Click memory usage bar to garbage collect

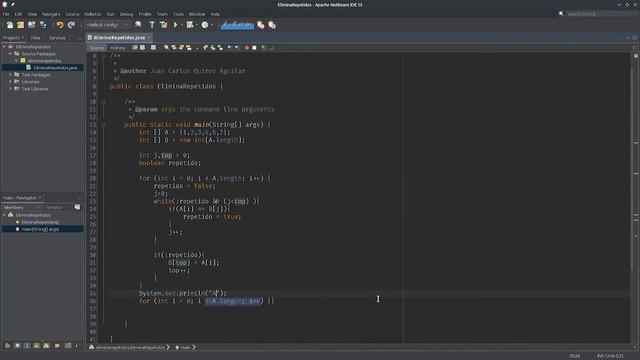coord(238,25)
